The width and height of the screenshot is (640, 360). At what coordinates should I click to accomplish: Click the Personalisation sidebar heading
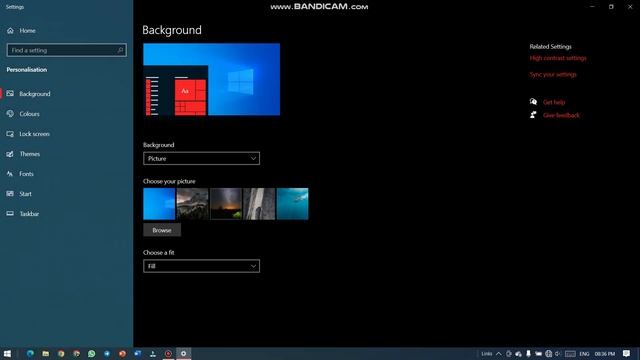[27, 70]
